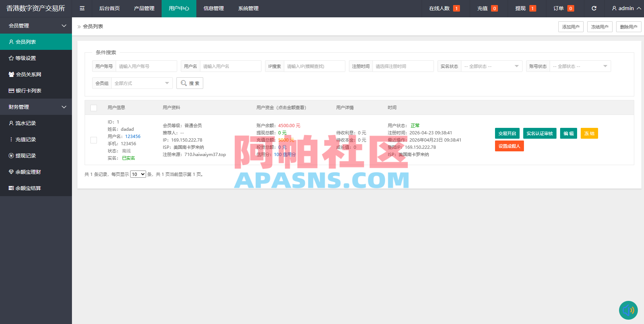This screenshot has width=644, height=324.
Task: Open the 会员组 dropdown
Action: pyautogui.click(x=142, y=83)
